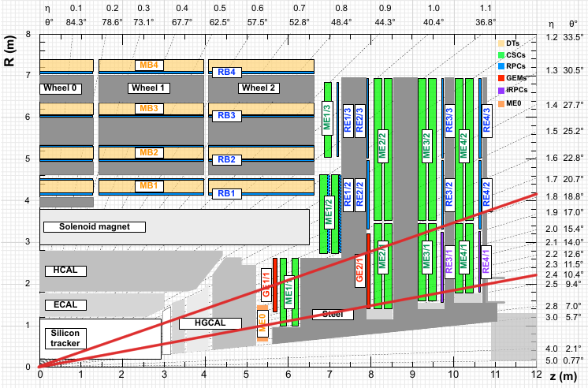Click the 36.8° angle value
The height and width of the screenshot is (388, 588).
coord(486,22)
